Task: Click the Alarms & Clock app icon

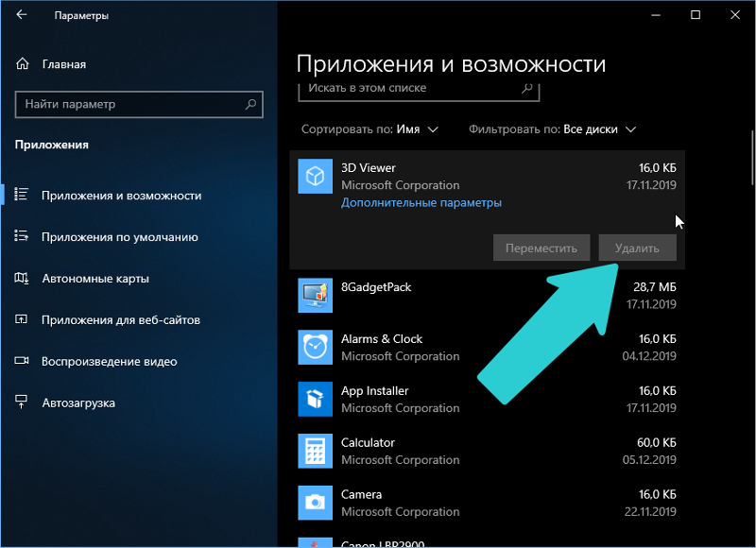Action: click(315, 347)
